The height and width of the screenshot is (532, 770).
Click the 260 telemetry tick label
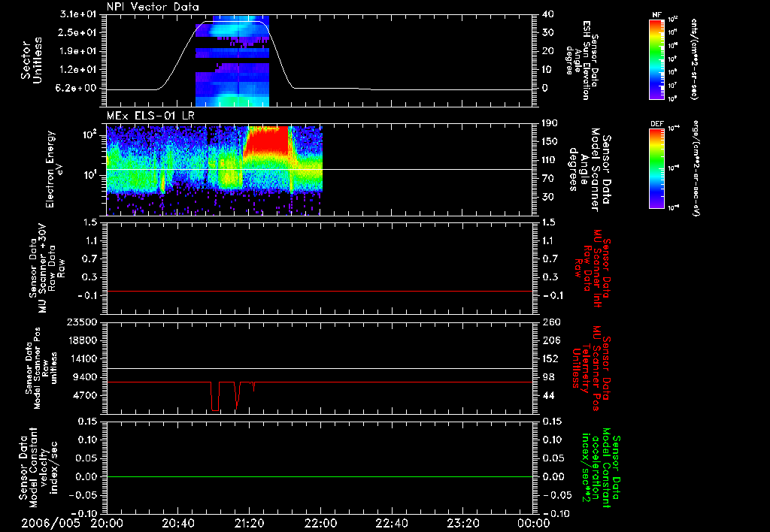550,322
